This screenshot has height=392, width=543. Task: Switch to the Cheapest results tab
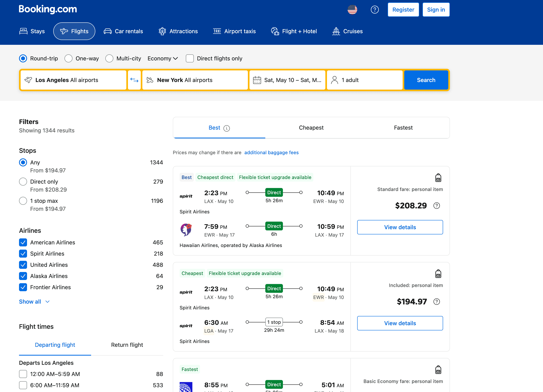tap(311, 128)
